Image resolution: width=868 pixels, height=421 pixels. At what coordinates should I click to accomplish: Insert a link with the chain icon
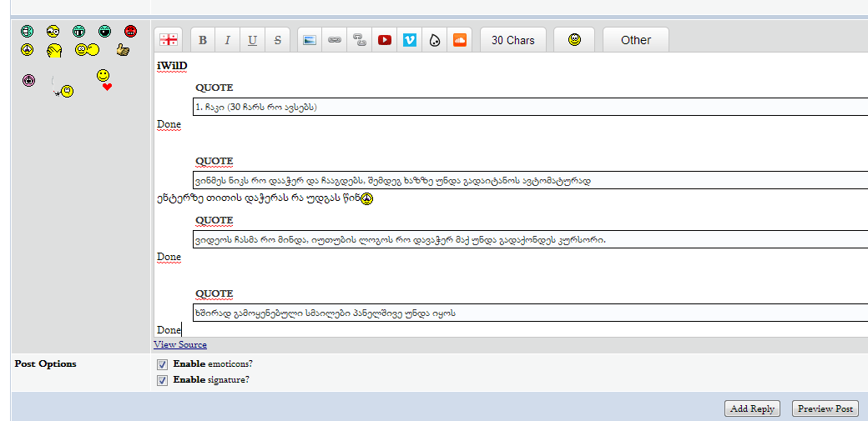click(x=335, y=40)
